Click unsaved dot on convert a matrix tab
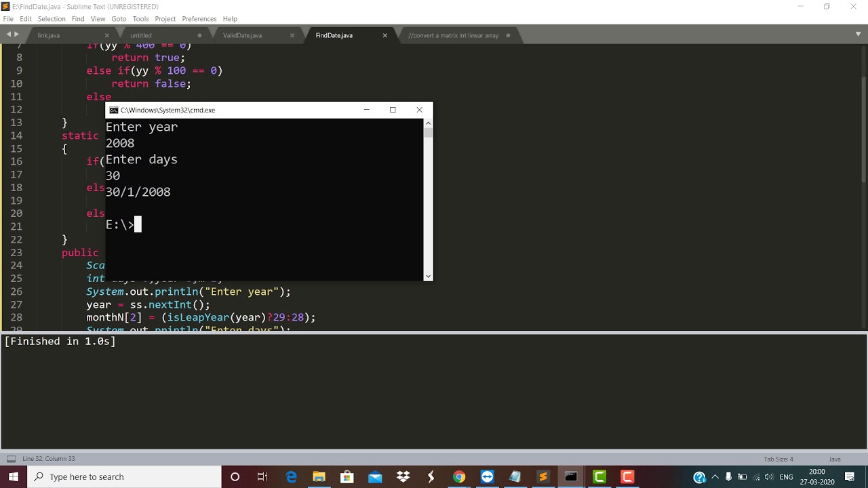 [x=508, y=35]
